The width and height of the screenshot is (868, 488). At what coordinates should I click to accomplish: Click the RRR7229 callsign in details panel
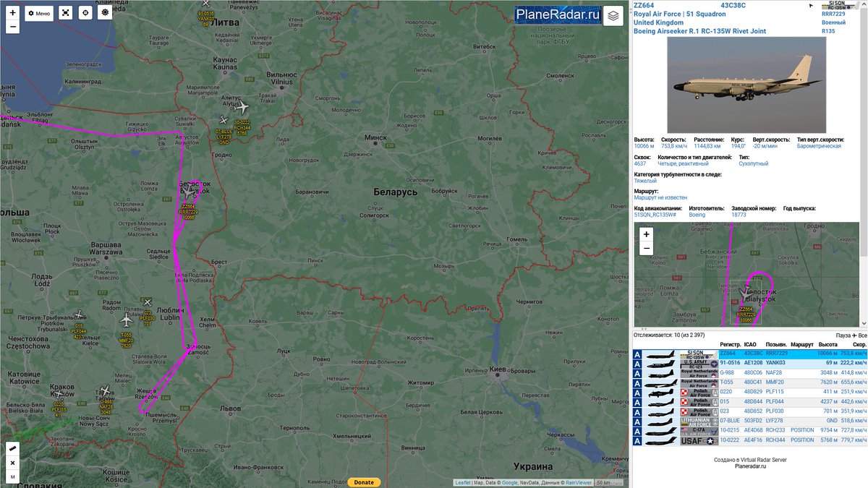coord(833,14)
